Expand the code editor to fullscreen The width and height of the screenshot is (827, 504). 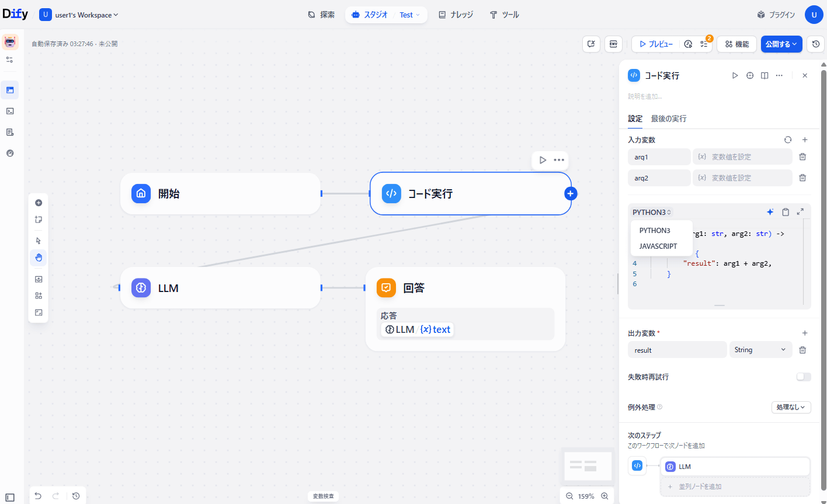800,212
